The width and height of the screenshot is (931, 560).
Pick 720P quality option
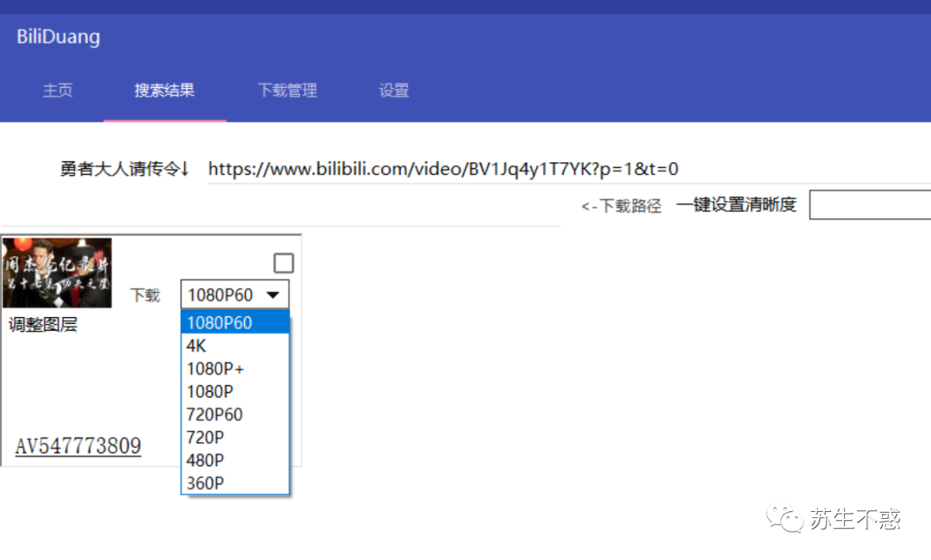coord(235,438)
